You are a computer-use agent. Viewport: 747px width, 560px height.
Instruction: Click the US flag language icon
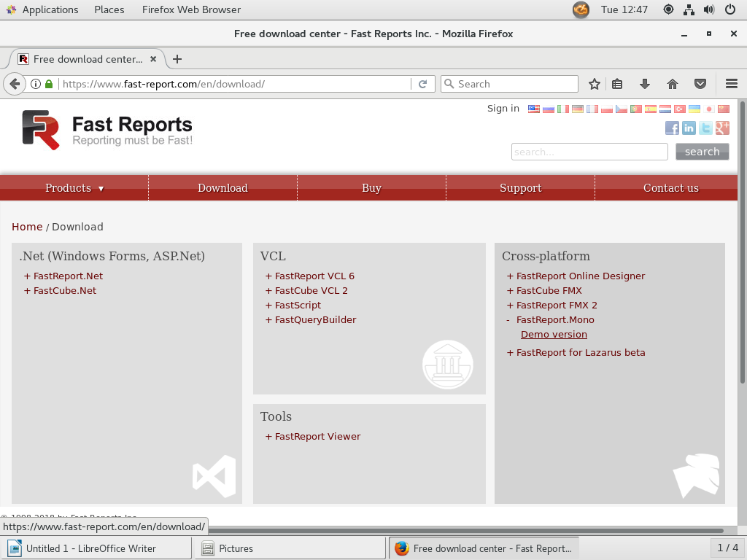(x=533, y=109)
